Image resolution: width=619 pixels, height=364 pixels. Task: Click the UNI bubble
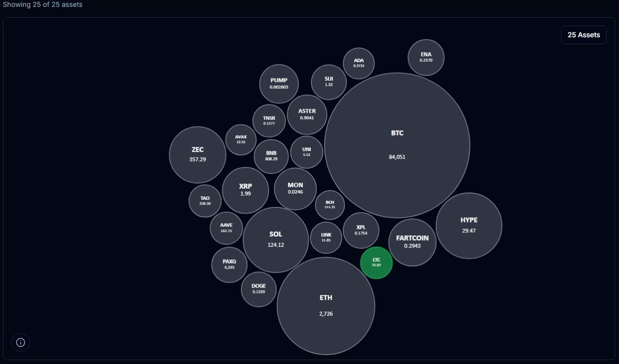(x=307, y=152)
